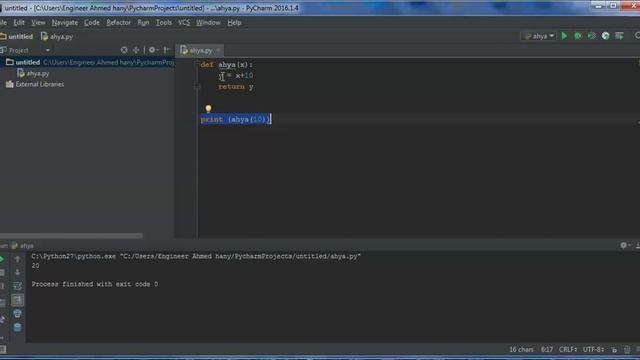
Task: Open the Edit menu
Action: pyautogui.click(x=19, y=22)
